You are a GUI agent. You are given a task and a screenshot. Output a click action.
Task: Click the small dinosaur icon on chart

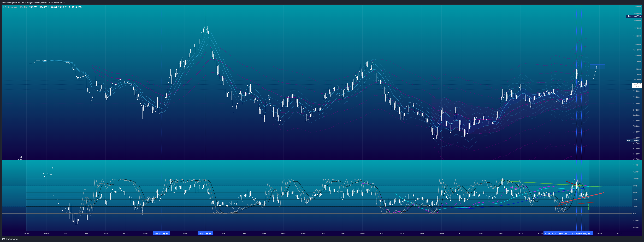click(20, 158)
